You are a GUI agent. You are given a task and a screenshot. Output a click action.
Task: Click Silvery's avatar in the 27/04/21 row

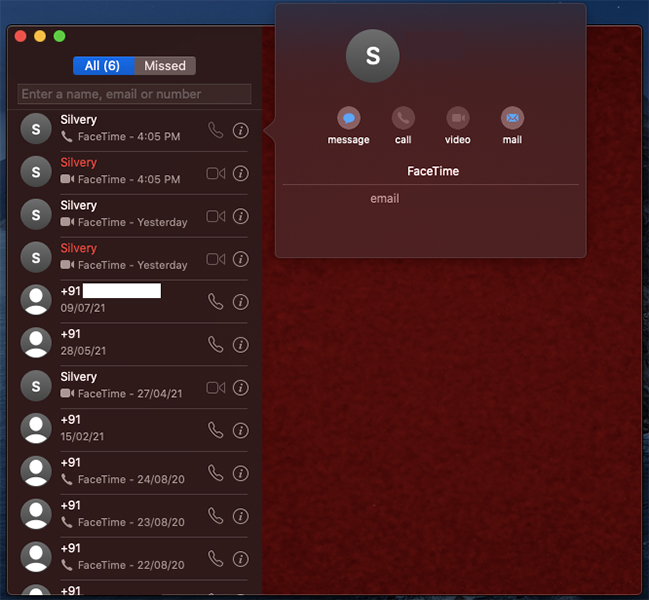point(36,386)
